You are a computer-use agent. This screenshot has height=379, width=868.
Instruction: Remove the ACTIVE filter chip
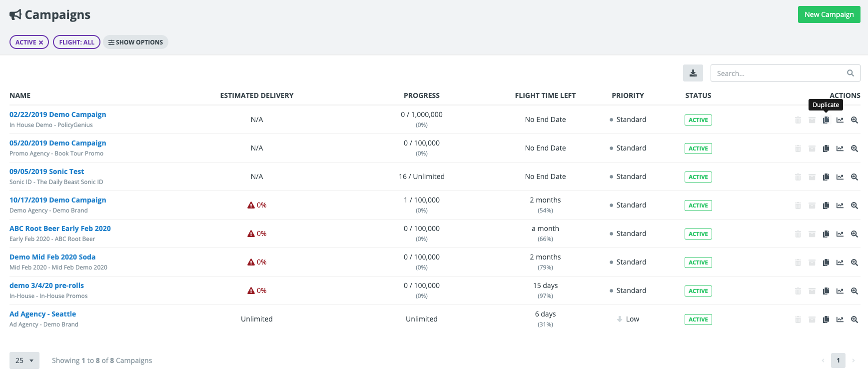[x=41, y=42]
